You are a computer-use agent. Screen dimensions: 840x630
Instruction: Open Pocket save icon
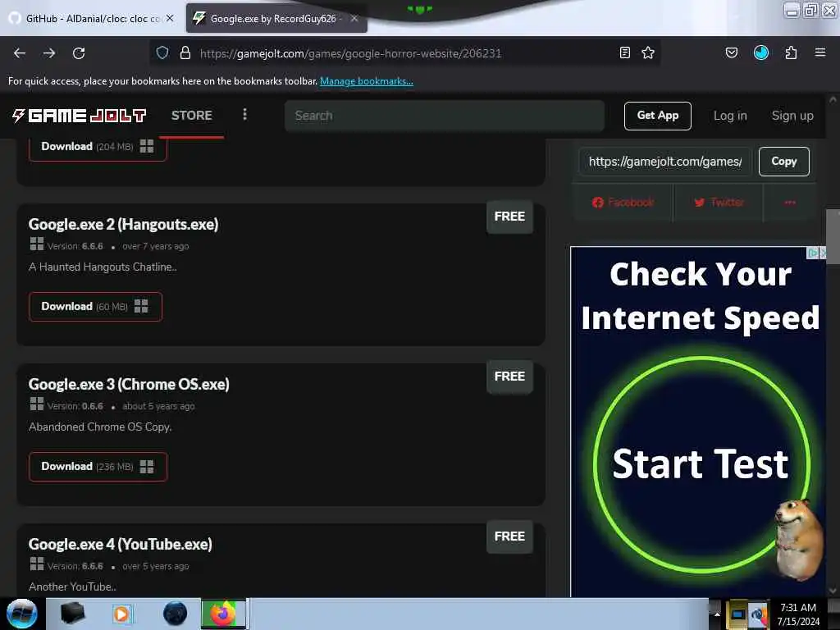pos(731,52)
